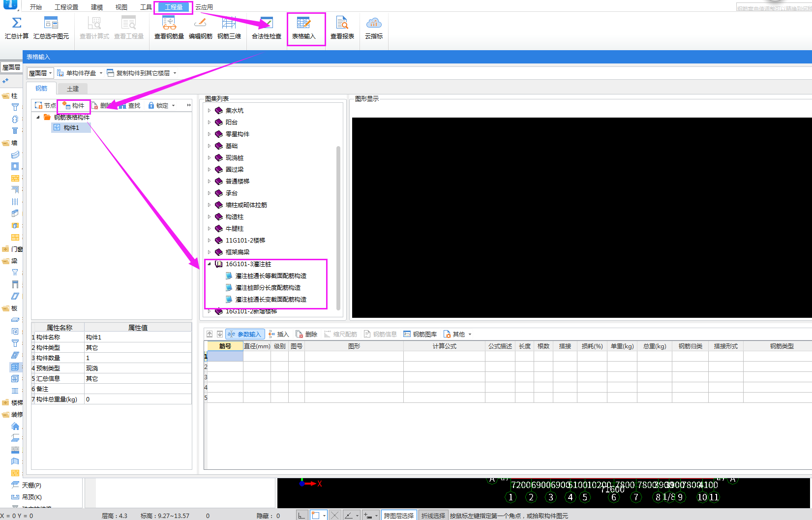Open the 云应用 ribbon tab
This screenshot has width=812, height=520.
coord(204,7)
